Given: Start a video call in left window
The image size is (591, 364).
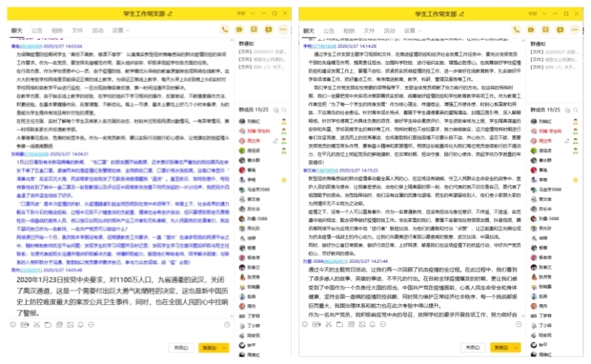Looking at the screenshot, I should (239, 30).
